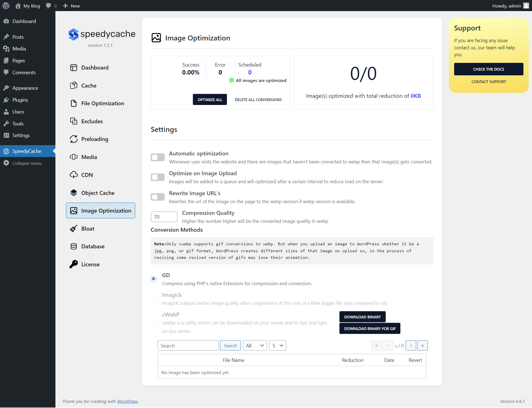
Task: Open the Image Optimization menu item
Action: (x=101, y=211)
